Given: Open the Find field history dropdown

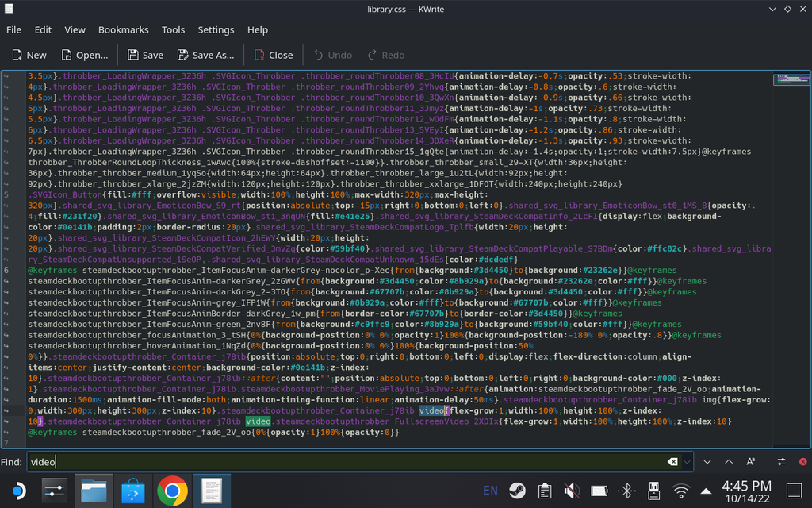Looking at the screenshot, I should tap(687, 461).
